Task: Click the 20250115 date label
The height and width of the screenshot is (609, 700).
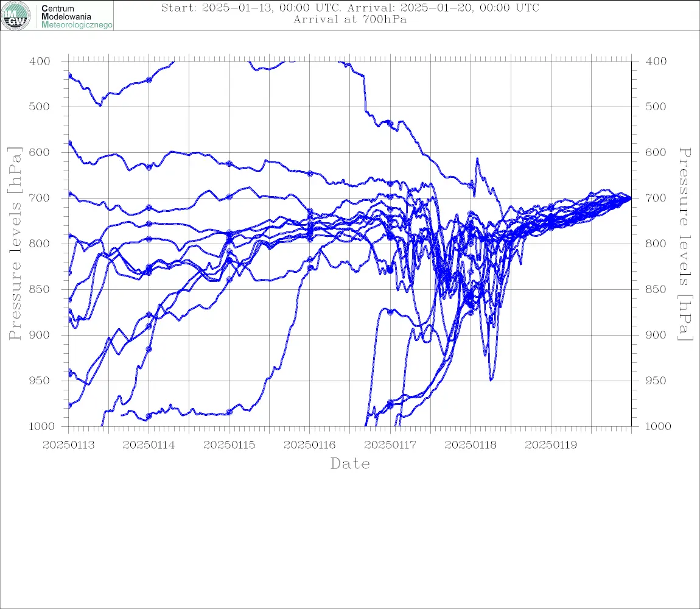Action: tap(229, 445)
